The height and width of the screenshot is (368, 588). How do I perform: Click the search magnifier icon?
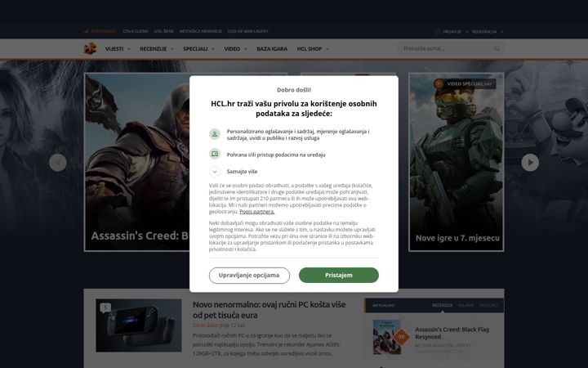[497, 49]
